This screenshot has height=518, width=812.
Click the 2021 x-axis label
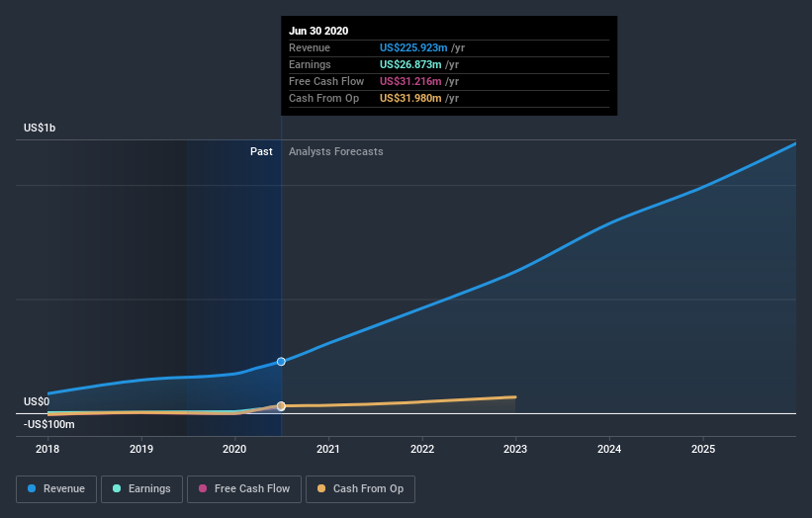pyautogui.click(x=328, y=449)
